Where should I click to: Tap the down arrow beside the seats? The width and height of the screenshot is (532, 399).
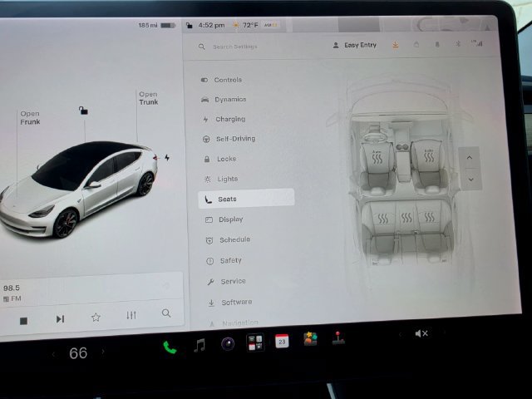click(471, 180)
